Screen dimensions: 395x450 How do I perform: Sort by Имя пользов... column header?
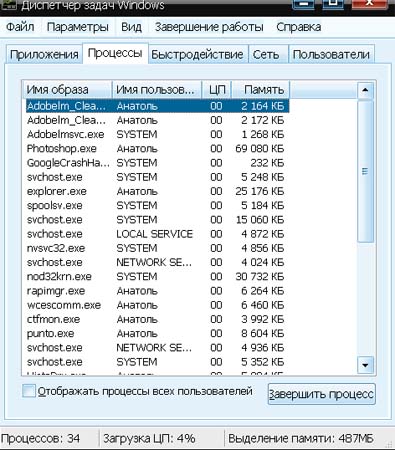[x=157, y=89]
